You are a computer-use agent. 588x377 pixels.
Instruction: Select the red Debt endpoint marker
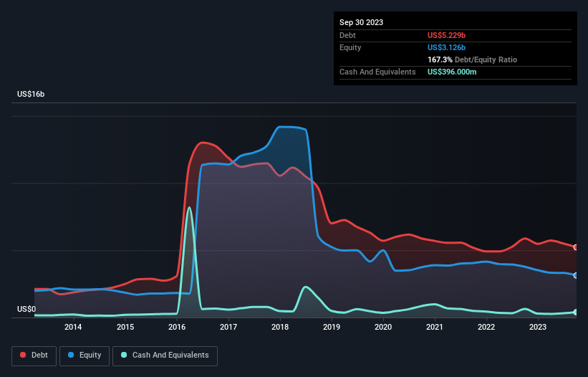[576, 247]
